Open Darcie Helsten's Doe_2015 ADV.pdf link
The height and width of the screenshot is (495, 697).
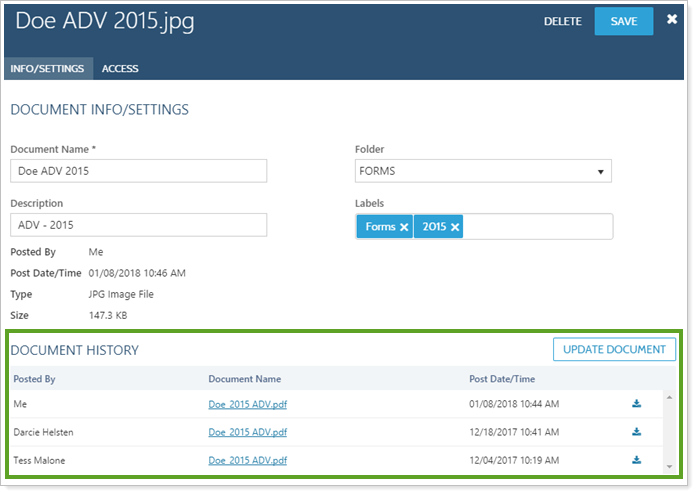coord(247,433)
